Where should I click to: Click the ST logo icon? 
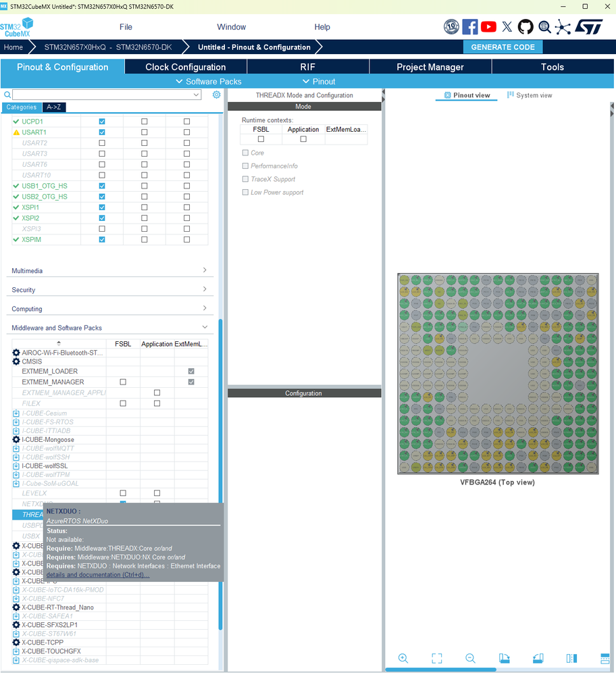coord(589,27)
